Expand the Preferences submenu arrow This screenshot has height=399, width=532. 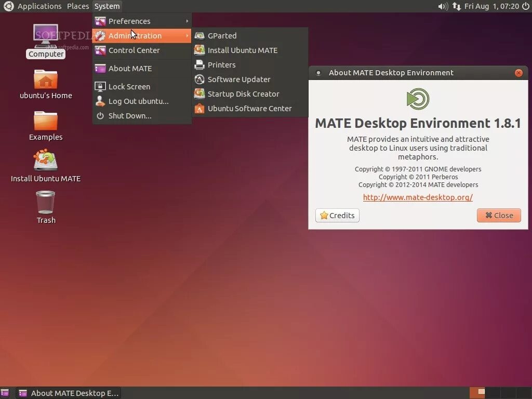pos(187,21)
